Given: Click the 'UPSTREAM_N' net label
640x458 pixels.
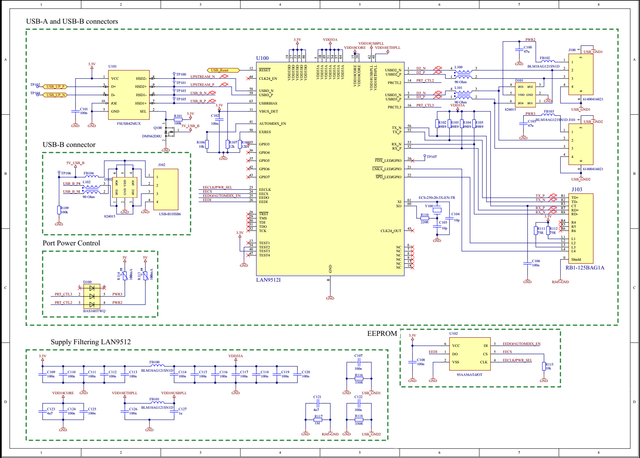Looking at the screenshot, I should click(x=202, y=77).
